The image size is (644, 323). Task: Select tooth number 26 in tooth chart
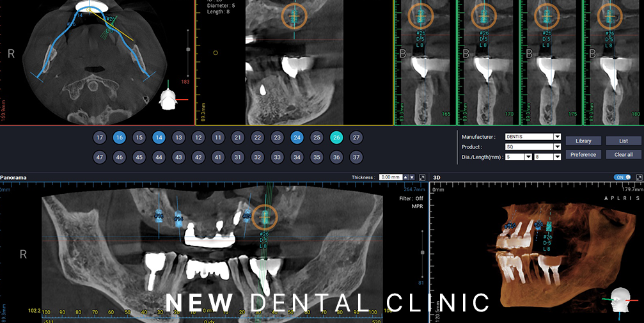tap(336, 138)
